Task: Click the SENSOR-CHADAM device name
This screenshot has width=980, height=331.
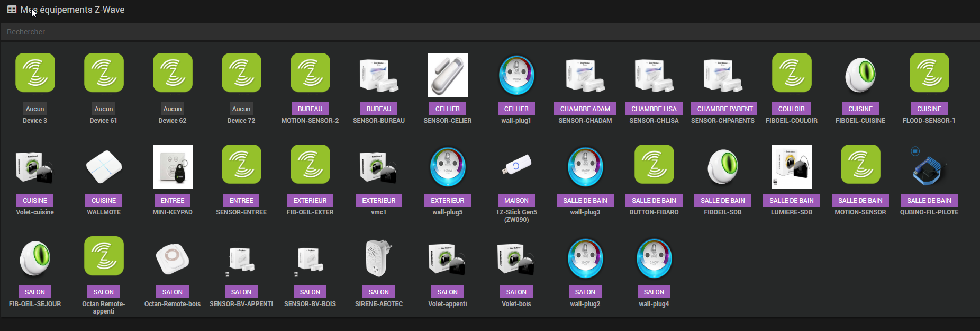Action: coord(585,121)
